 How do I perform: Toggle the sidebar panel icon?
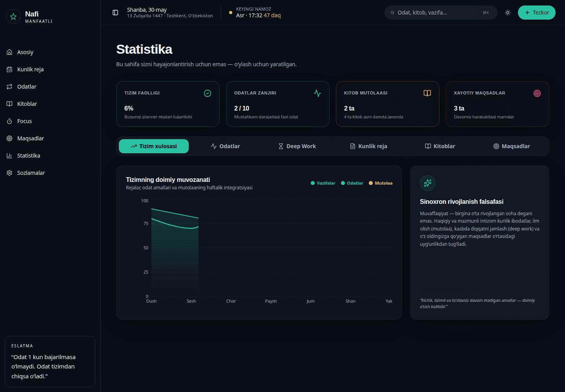tap(115, 13)
